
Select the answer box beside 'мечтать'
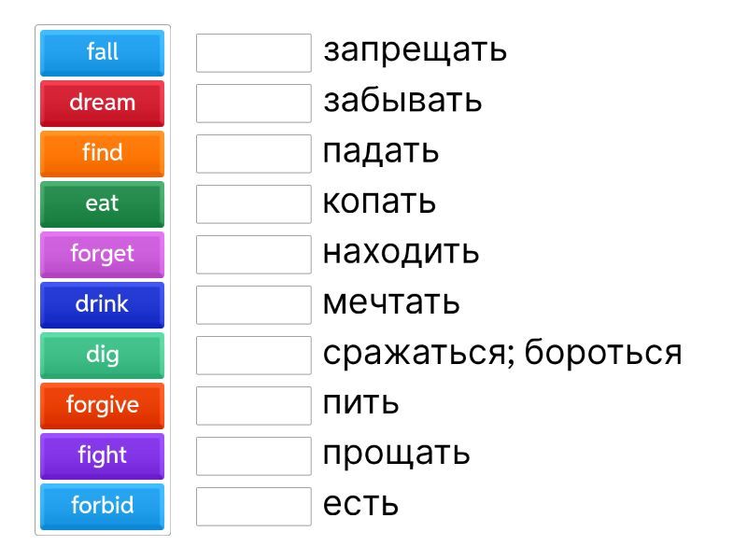tap(253, 304)
